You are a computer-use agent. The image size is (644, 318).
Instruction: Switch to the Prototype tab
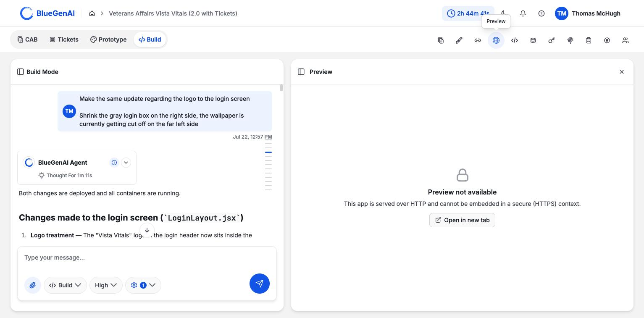pyautogui.click(x=108, y=39)
